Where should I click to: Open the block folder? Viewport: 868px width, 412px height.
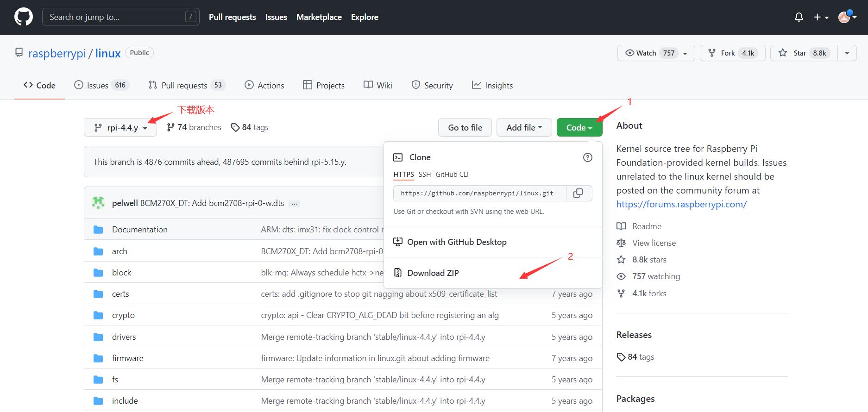(x=122, y=273)
